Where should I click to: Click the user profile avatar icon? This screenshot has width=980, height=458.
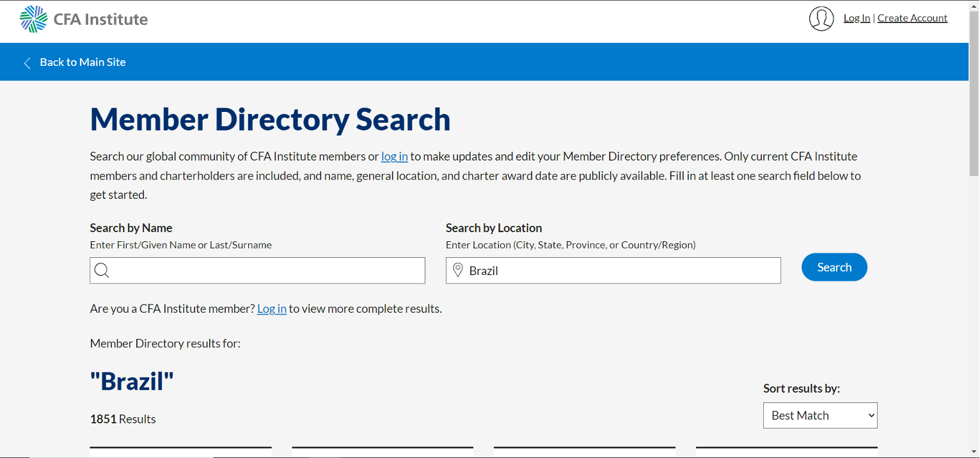click(x=821, y=19)
